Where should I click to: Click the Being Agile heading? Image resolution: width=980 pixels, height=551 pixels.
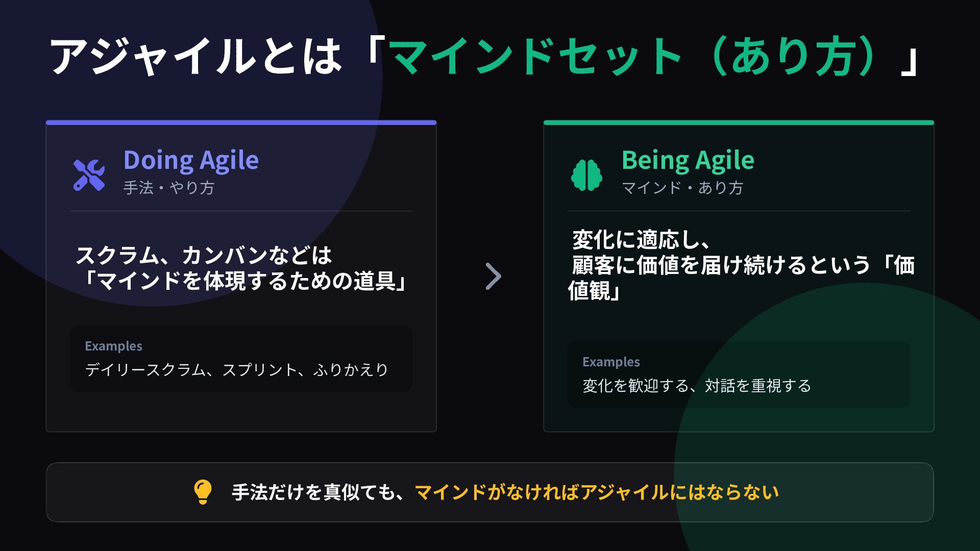688,160
